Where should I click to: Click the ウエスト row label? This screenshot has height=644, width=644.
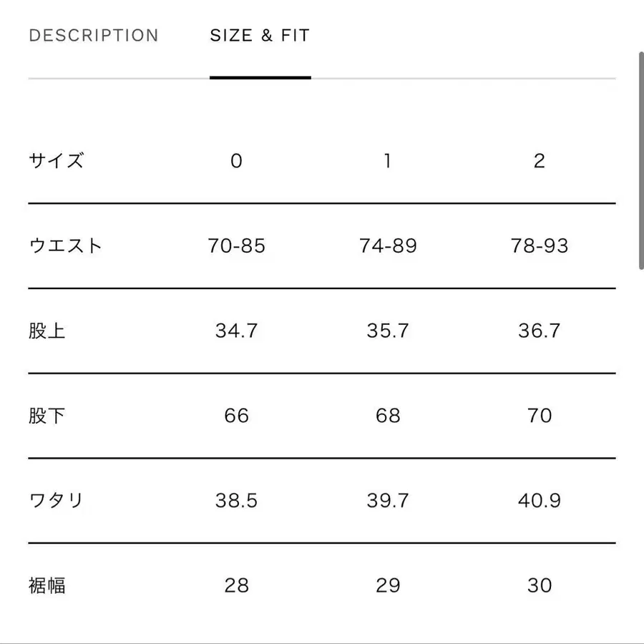[x=65, y=245]
